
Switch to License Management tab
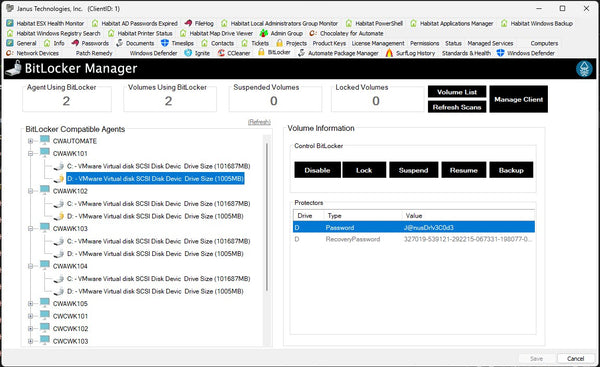378,43
